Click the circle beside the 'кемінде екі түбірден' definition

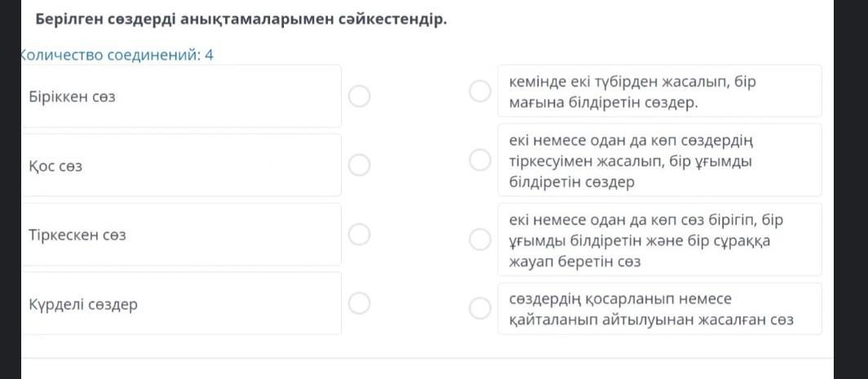[x=480, y=91]
